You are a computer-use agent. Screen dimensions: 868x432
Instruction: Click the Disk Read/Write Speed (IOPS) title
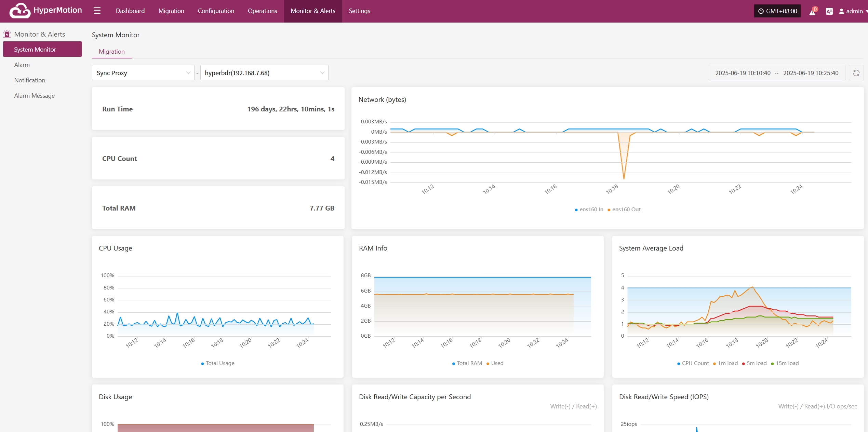click(x=664, y=397)
